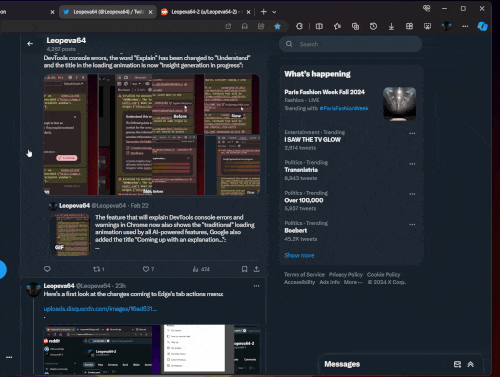Open the Leopeva64 name on Edge tweet

59,286
